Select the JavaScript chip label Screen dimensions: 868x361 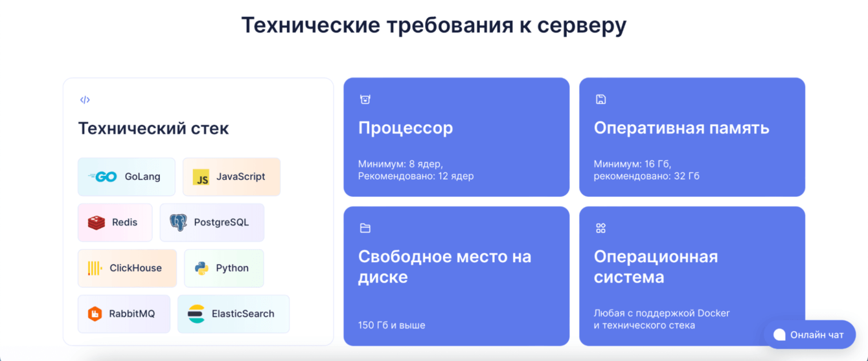tap(241, 177)
